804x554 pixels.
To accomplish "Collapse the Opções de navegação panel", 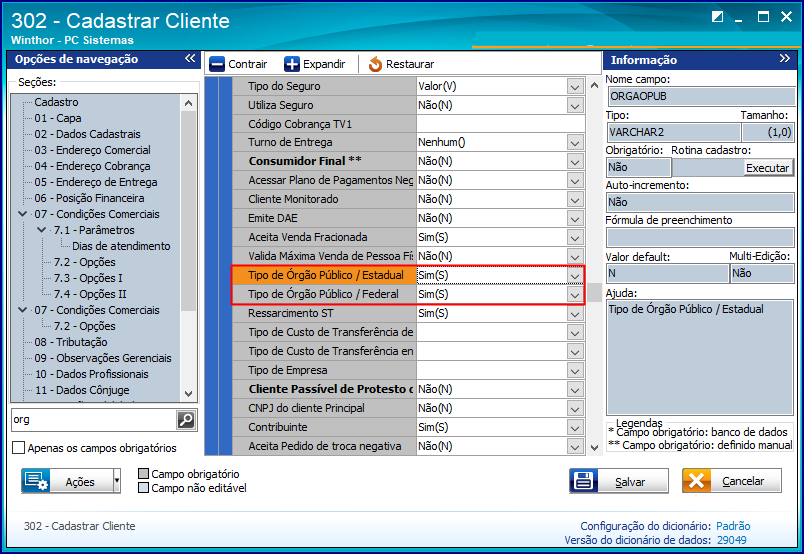I will pyautogui.click(x=190, y=58).
